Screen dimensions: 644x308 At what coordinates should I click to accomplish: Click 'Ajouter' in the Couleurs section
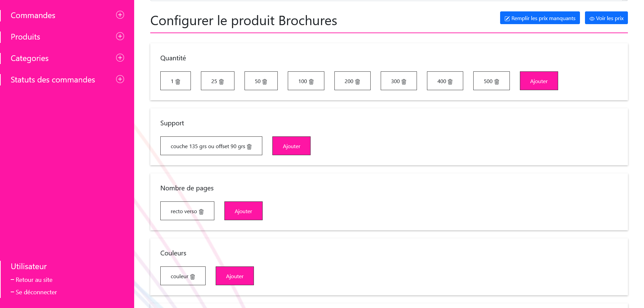click(235, 276)
